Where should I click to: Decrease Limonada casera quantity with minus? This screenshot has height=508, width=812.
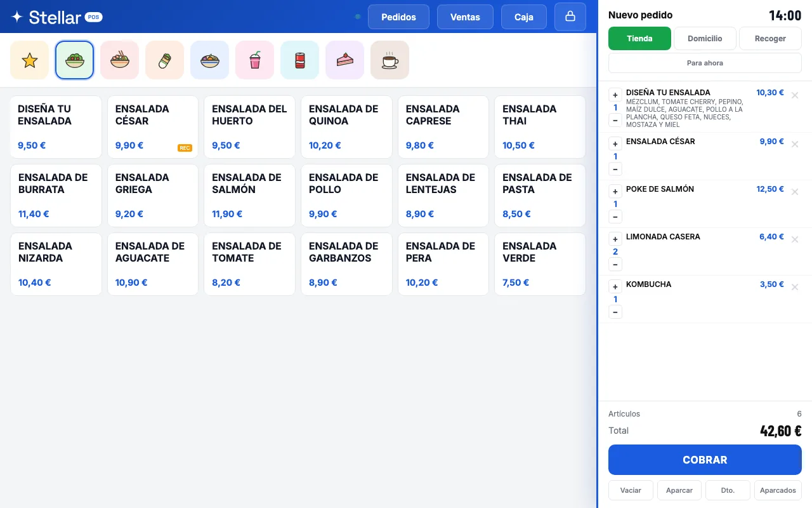(615, 265)
